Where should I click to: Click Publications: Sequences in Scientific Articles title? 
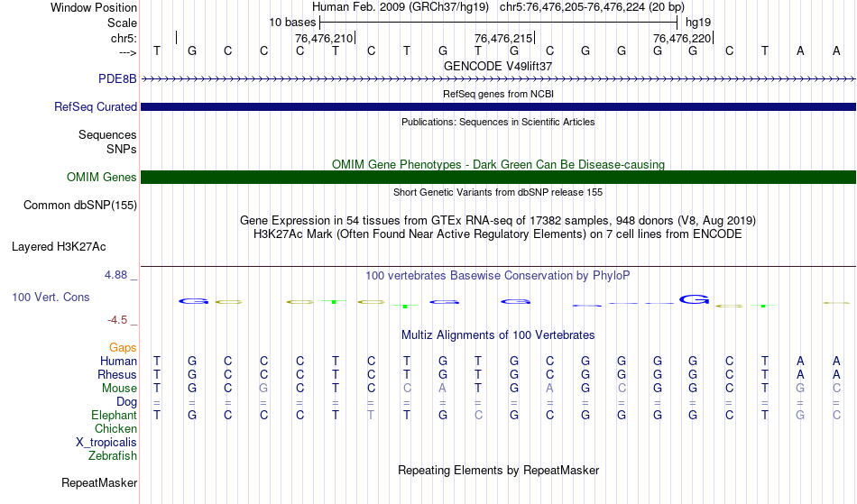498,122
